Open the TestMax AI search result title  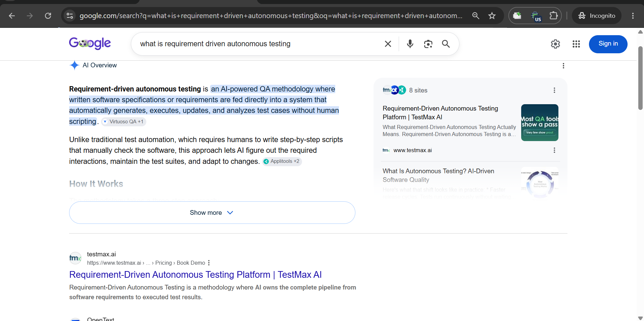195,275
